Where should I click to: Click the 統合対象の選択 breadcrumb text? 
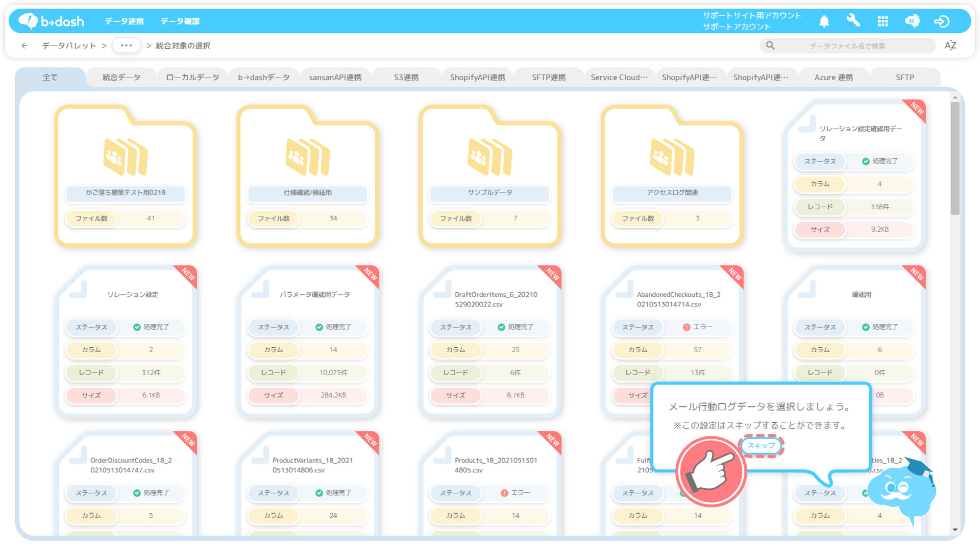pyautogui.click(x=183, y=46)
